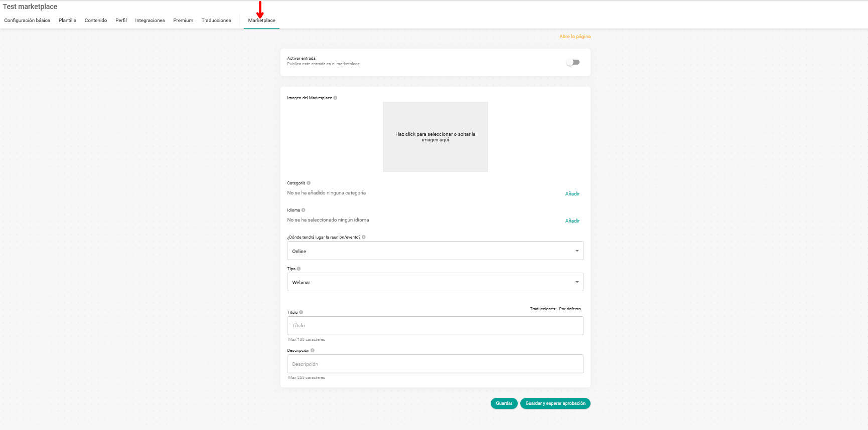Click the Descripción help icon
This screenshot has height=430, width=868.
(313, 350)
